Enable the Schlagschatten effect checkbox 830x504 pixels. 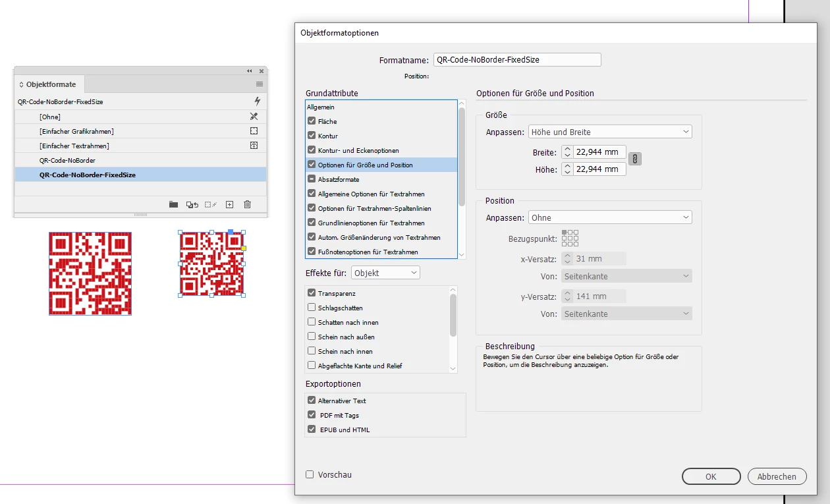click(x=312, y=308)
